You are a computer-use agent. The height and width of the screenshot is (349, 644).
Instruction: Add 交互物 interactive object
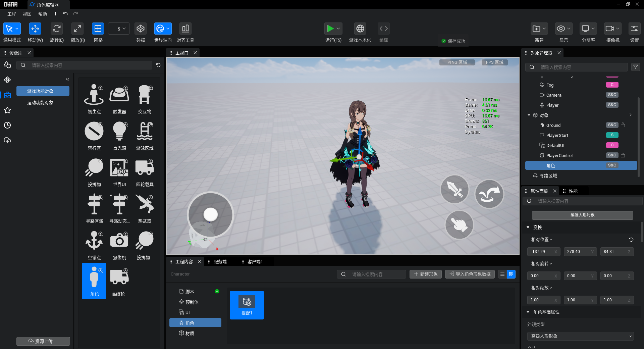pyautogui.click(x=145, y=99)
